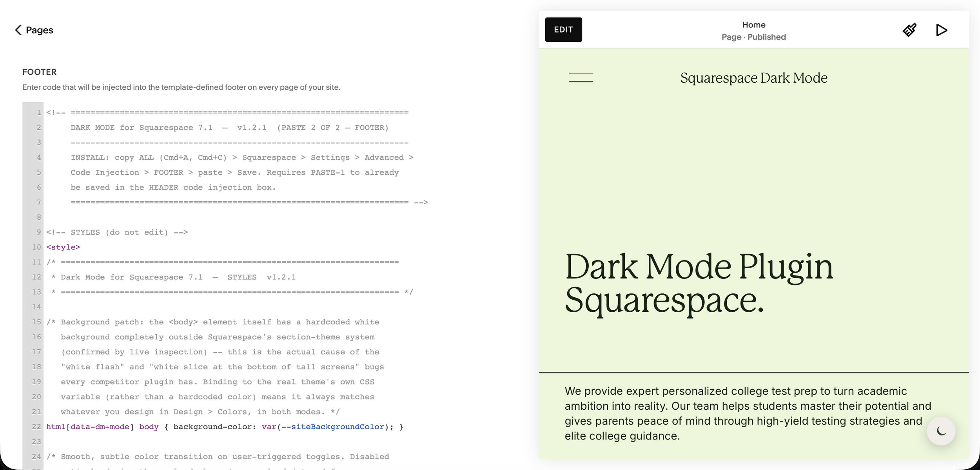The width and height of the screenshot is (980, 470).
Task: Click line number 8 in the gutter
Action: [39, 217]
